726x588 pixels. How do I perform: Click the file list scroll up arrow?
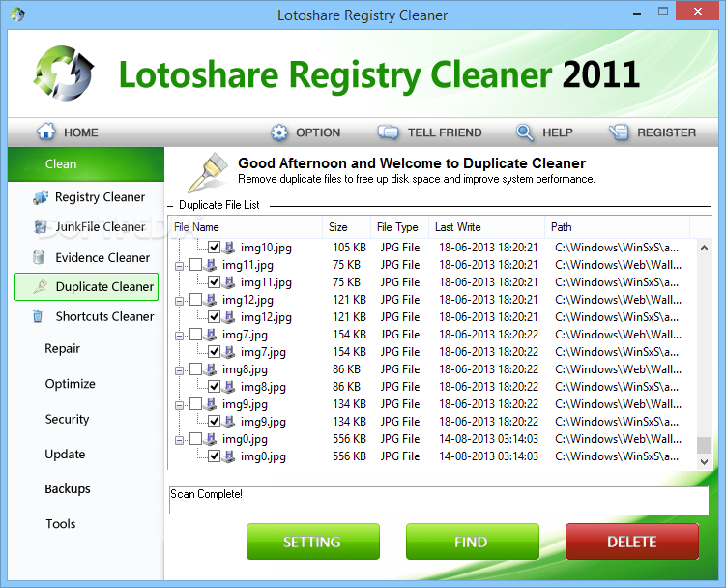click(x=704, y=248)
